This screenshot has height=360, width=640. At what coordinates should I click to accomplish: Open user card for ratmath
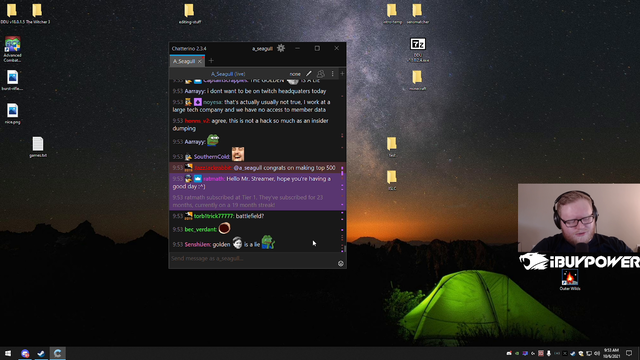click(214, 179)
